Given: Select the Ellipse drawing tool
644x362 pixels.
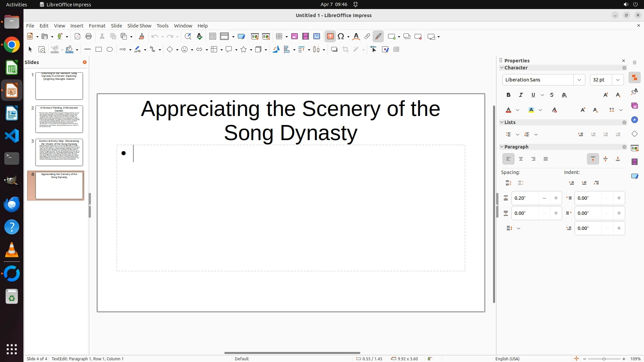Looking at the screenshot, I should [110, 50].
